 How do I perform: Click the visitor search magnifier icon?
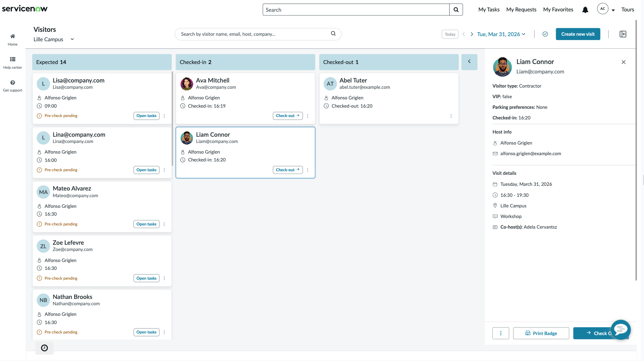pos(333,34)
